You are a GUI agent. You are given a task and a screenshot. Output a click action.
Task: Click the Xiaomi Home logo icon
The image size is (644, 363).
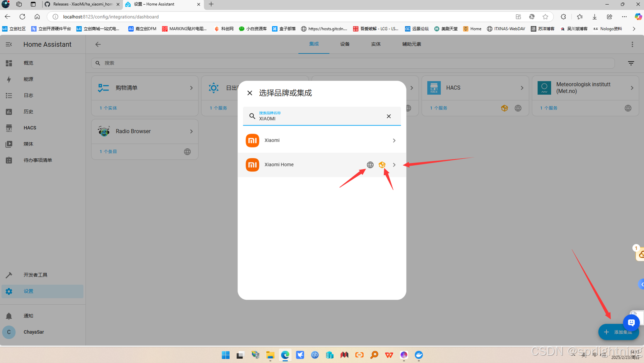[253, 165]
